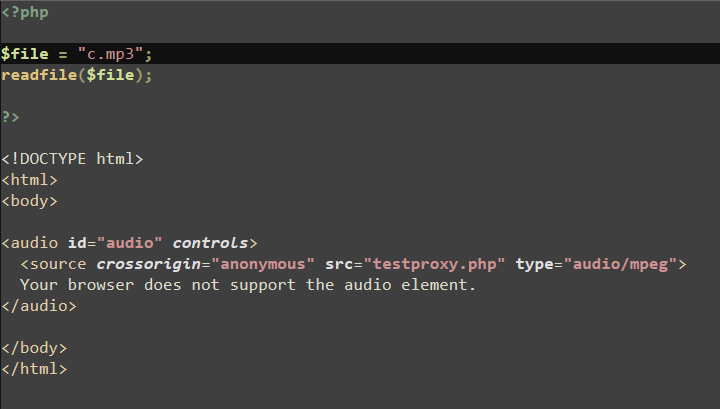This screenshot has height=409, width=720.
Task: Click the opening <html> tag
Action: (x=29, y=180)
